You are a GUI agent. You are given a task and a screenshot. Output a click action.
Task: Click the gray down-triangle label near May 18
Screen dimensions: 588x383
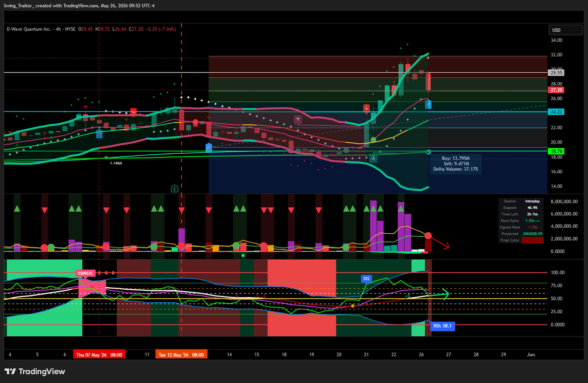[x=298, y=120]
